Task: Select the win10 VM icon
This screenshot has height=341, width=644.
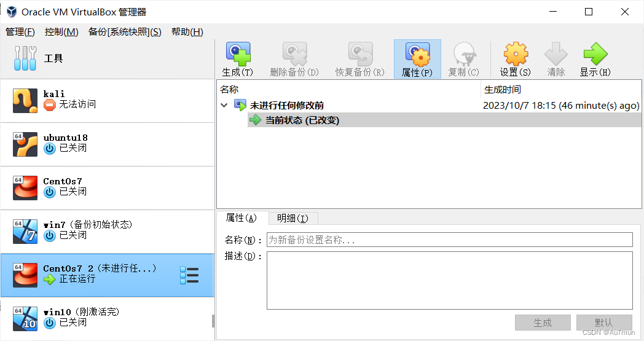Action: click(x=25, y=318)
